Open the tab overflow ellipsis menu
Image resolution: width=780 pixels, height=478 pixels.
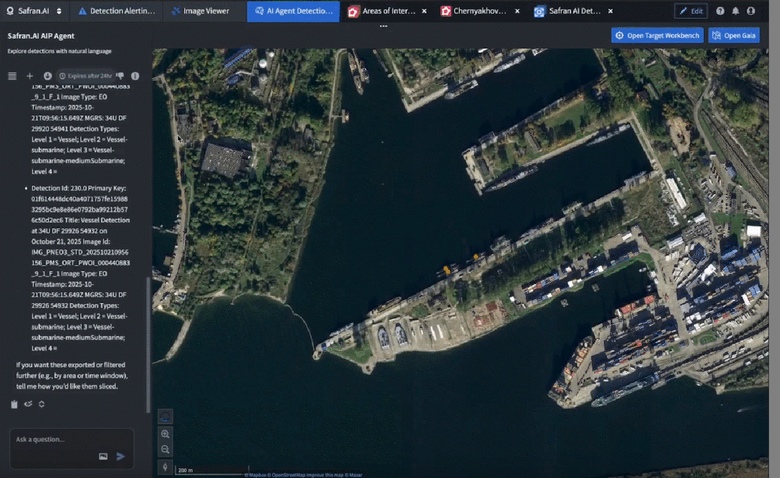pyautogui.click(x=383, y=27)
